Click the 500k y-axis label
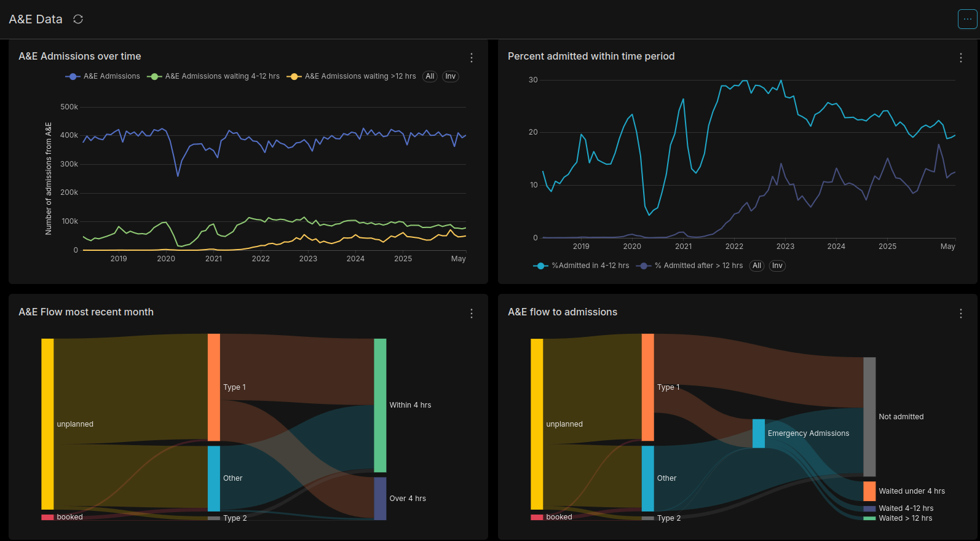The height and width of the screenshot is (541, 980). click(69, 107)
